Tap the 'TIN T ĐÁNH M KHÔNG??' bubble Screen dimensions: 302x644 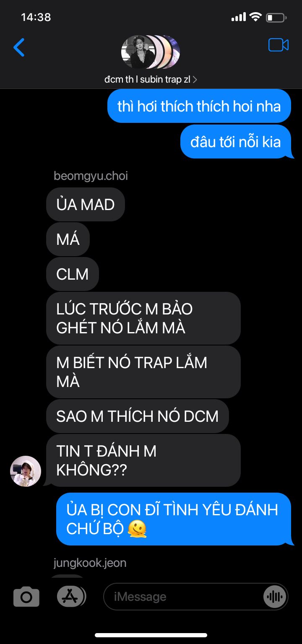point(143,460)
